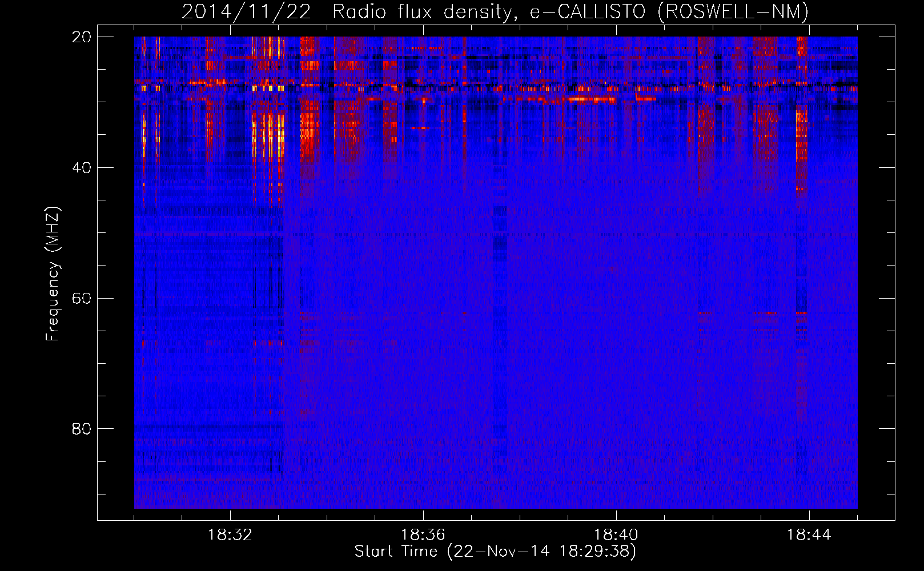Click the 80 MHz frequency tick label
The height and width of the screenshot is (571, 924).
82,428
